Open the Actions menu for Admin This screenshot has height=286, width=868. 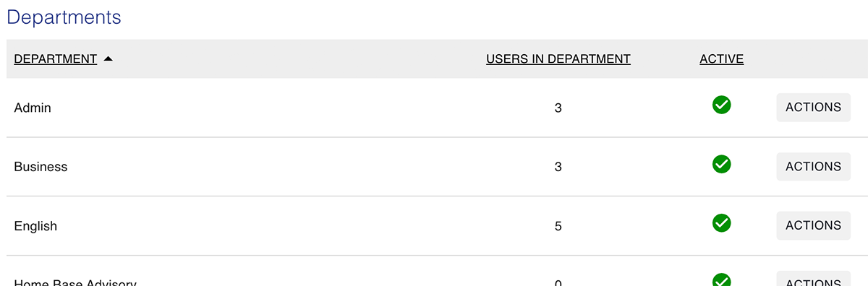(813, 108)
